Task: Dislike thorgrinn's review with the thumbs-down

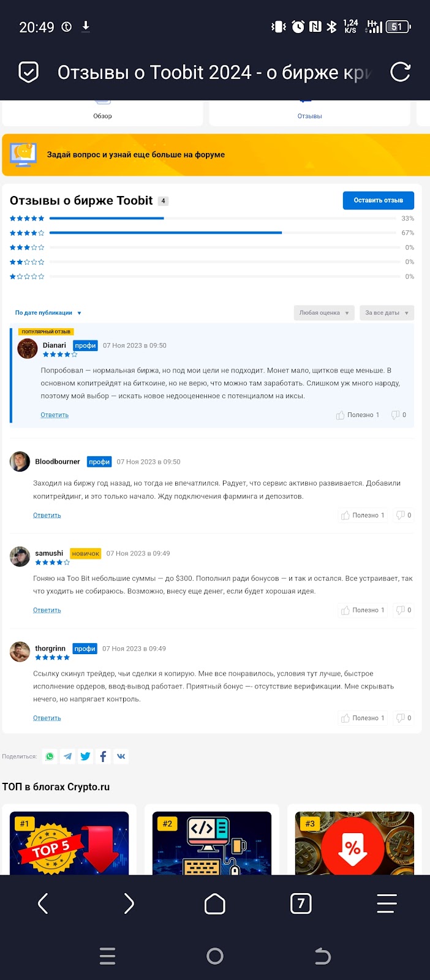Action: pos(403,718)
